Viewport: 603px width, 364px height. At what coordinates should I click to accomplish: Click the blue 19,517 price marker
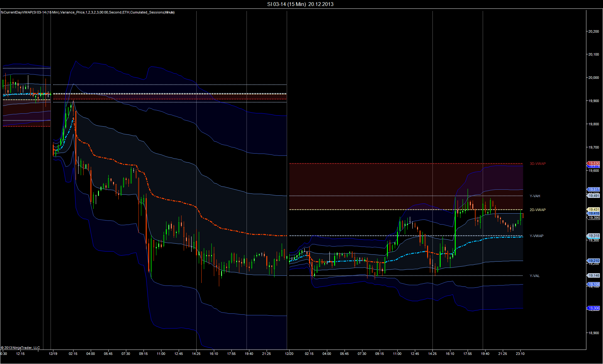594,189
